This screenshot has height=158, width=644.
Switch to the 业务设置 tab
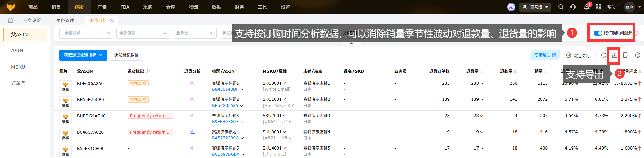point(32,20)
